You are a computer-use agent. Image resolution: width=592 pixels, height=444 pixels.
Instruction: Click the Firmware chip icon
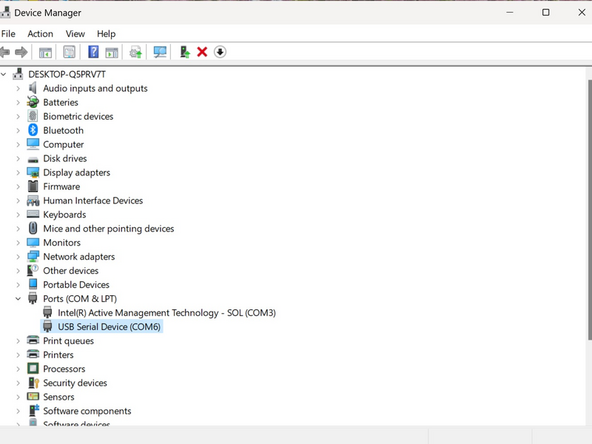[x=33, y=187]
